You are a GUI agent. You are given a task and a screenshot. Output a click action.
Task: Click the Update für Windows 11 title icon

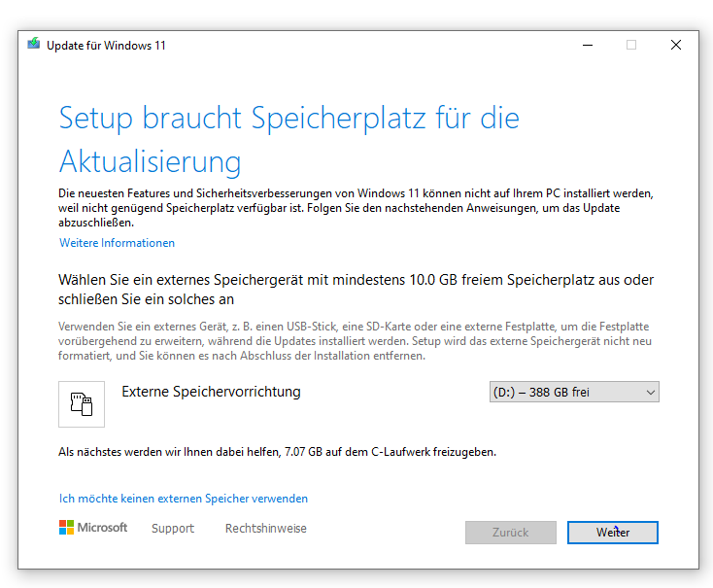[33, 44]
